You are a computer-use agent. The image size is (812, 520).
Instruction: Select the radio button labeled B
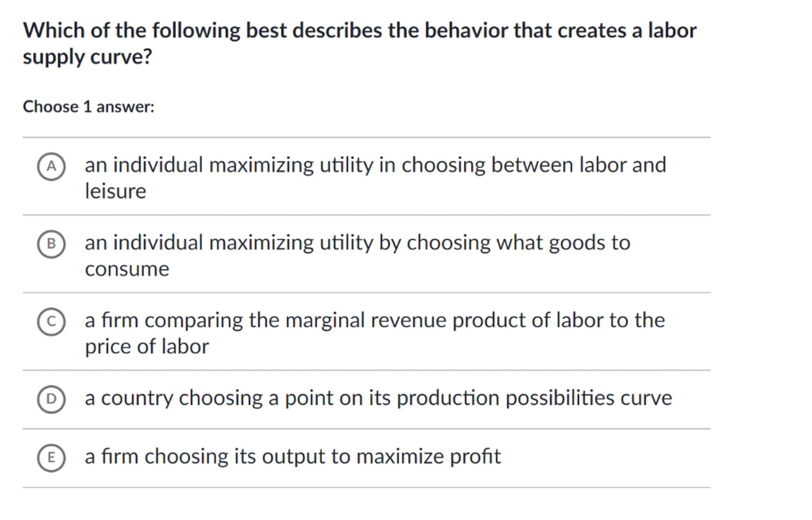[x=51, y=244]
